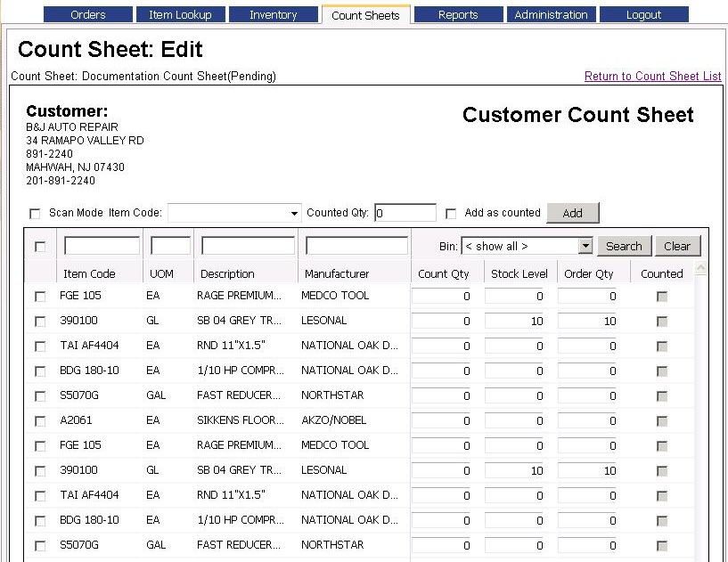Open the Reports tab
Viewport: 728px width, 562px height.
pyautogui.click(x=458, y=14)
